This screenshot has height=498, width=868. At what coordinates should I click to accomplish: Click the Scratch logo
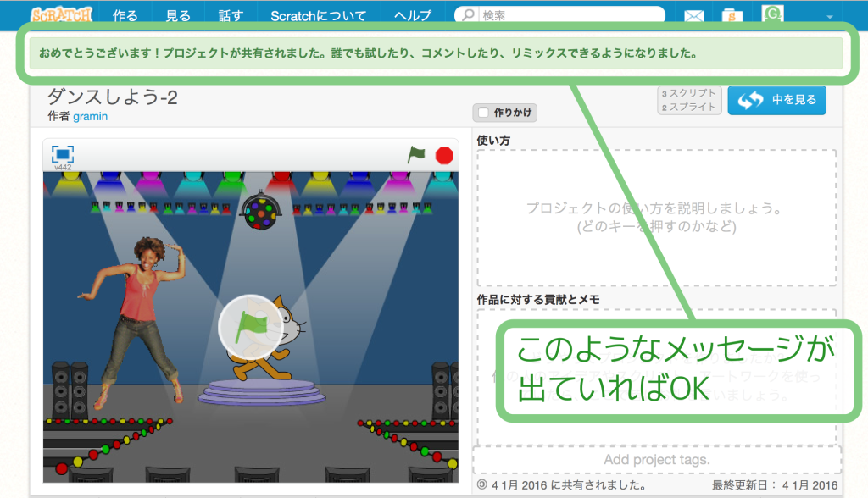pyautogui.click(x=61, y=14)
